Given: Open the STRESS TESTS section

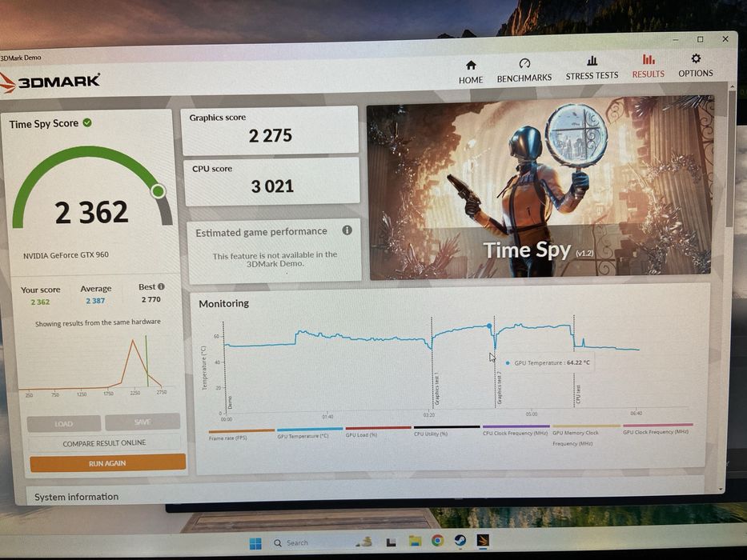Looking at the screenshot, I should pyautogui.click(x=592, y=68).
